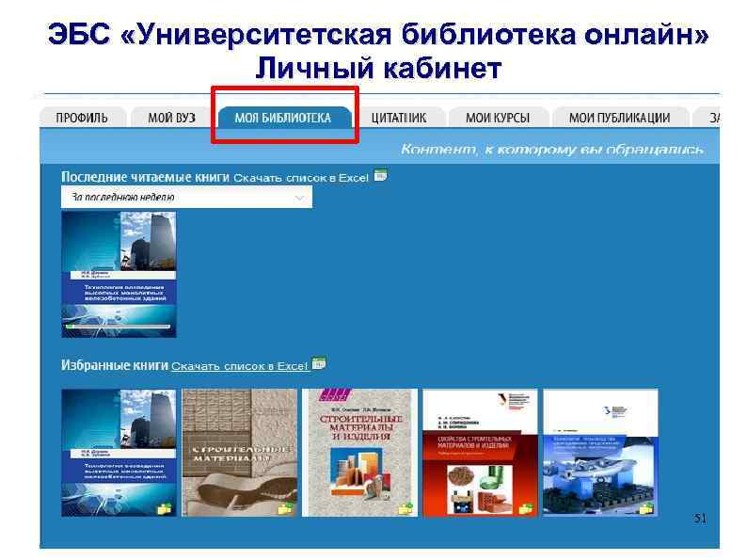Go to the Мои курсы tab
Viewport: 747px width, 560px height.
pos(498,118)
